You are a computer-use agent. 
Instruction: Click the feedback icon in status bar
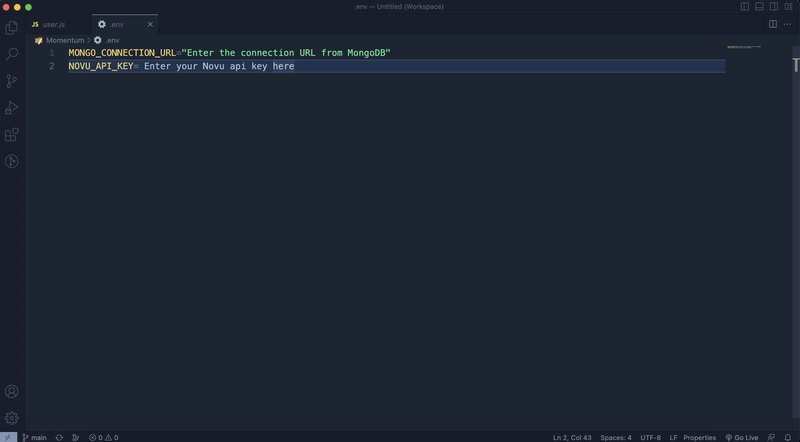click(771, 437)
